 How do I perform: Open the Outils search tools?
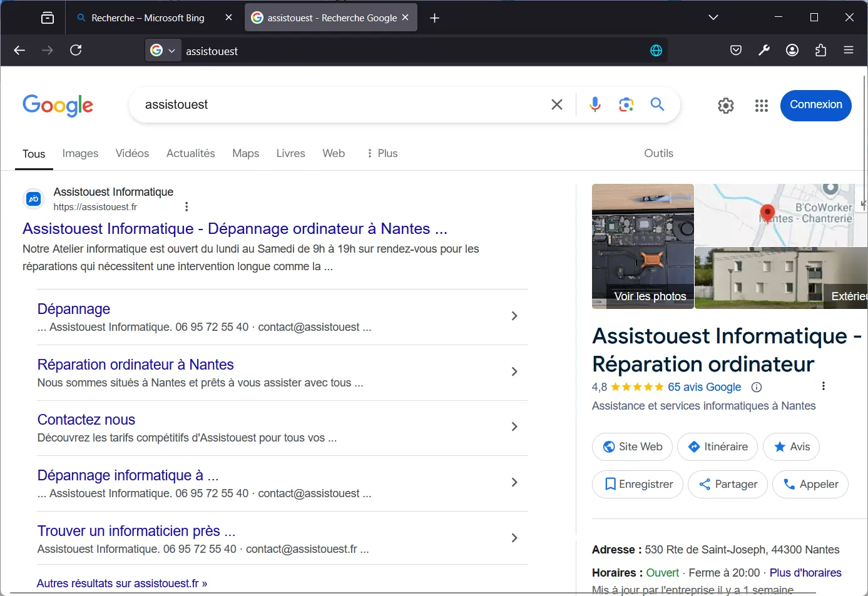point(659,153)
